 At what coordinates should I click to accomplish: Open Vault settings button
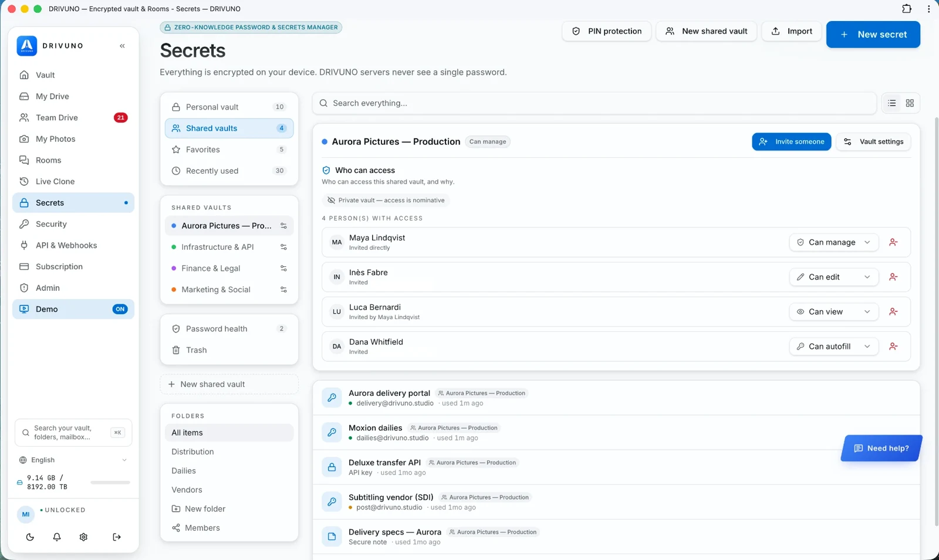(x=873, y=141)
